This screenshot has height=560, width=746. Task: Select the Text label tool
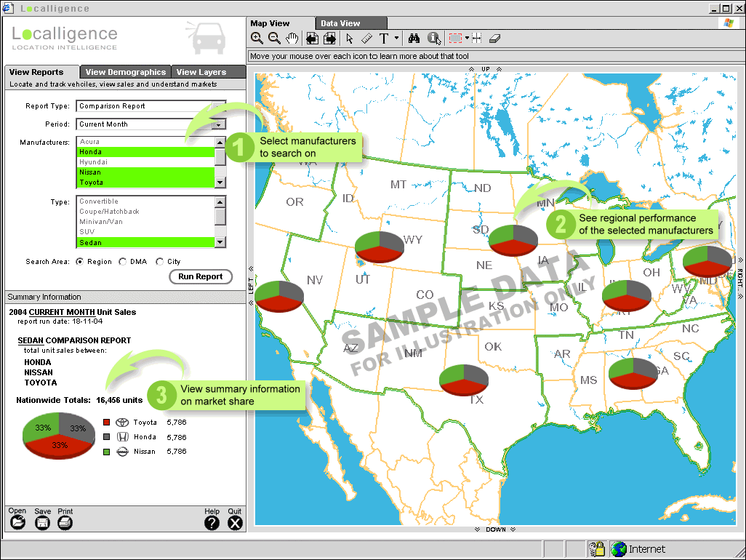pyautogui.click(x=383, y=39)
